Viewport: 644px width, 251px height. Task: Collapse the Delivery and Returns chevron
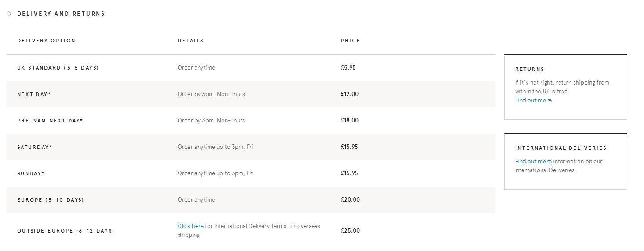pos(10,14)
